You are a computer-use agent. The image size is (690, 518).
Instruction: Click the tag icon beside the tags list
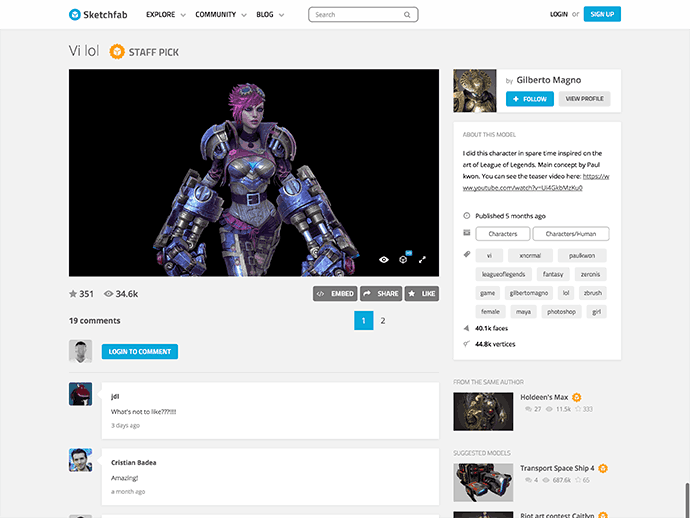pyautogui.click(x=467, y=254)
